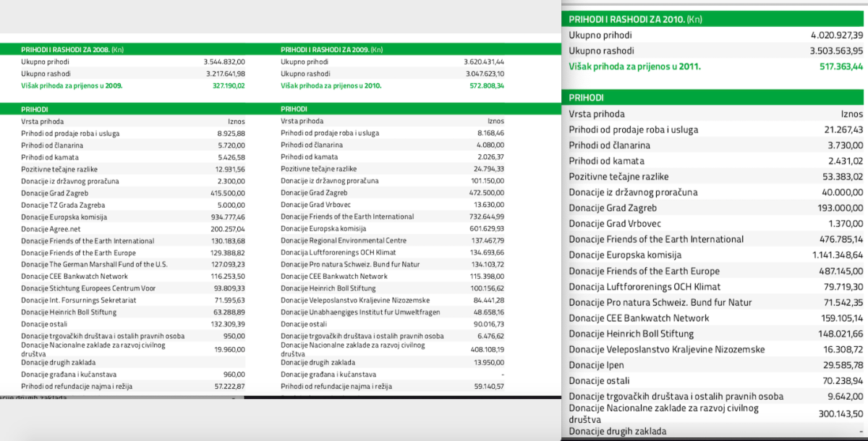Click the 'PRIHODI I RASHODI ZA 2010. (Kn)' header
Viewport: 868px width, 441px height.
click(636, 20)
